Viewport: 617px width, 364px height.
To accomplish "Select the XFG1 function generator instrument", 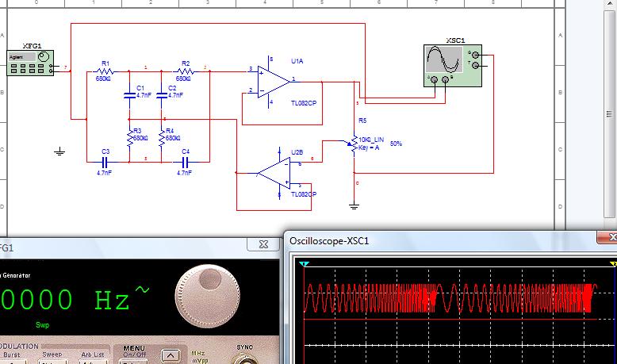I will point(29,63).
